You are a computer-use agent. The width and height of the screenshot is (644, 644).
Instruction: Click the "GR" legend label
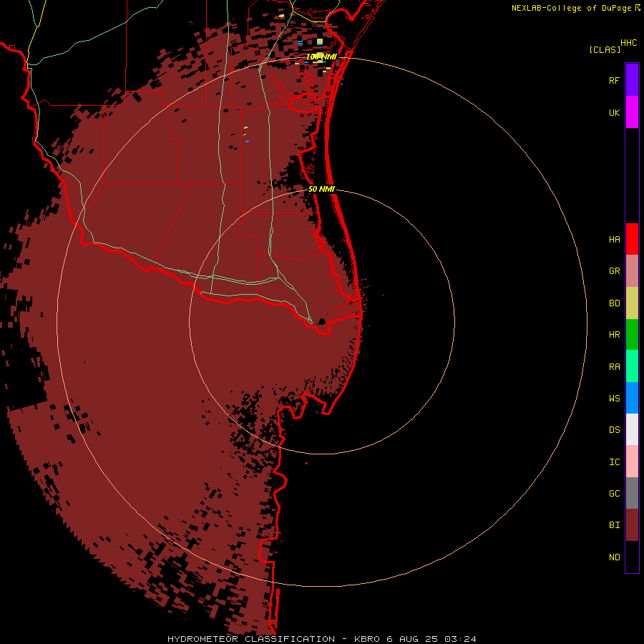click(x=615, y=271)
